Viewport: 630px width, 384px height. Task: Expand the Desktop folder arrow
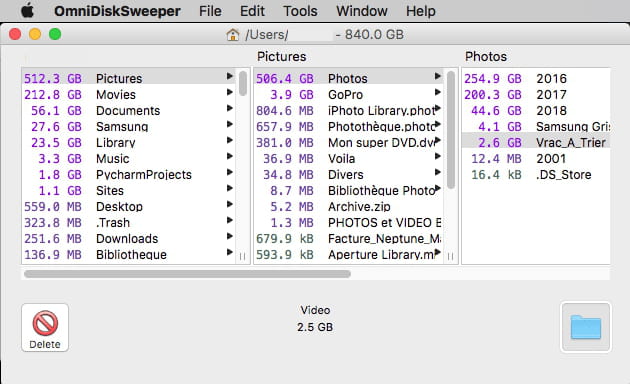(229, 204)
